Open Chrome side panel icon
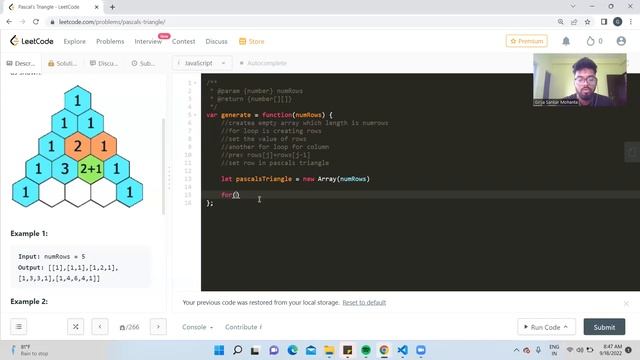This screenshot has width=640, height=360. click(x=604, y=22)
